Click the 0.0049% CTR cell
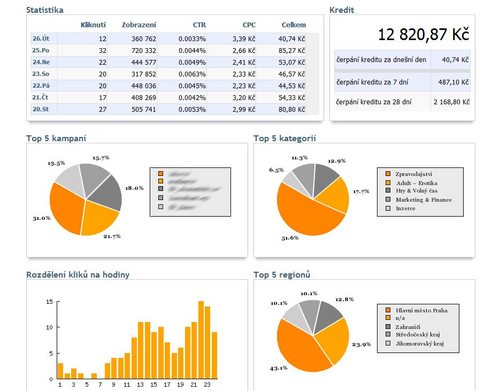500x391 pixels. [x=192, y=62]
